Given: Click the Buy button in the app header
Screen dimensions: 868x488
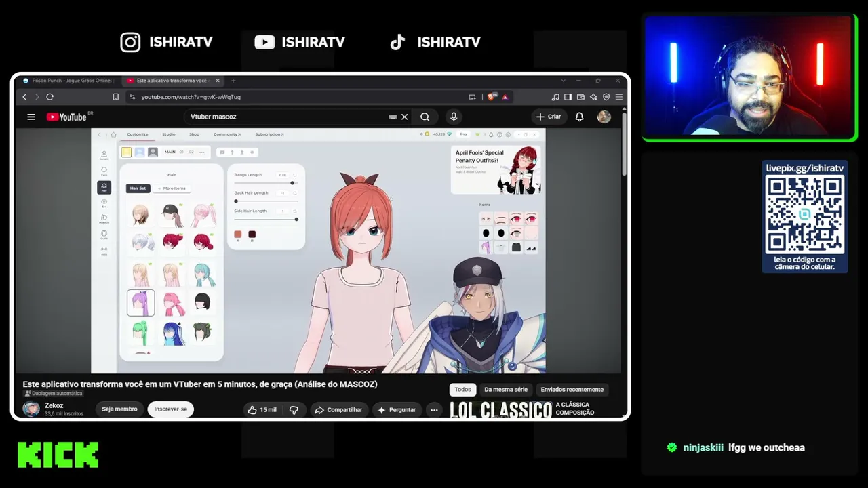Looking at the screenshot, I should click(x=464, y=134).
